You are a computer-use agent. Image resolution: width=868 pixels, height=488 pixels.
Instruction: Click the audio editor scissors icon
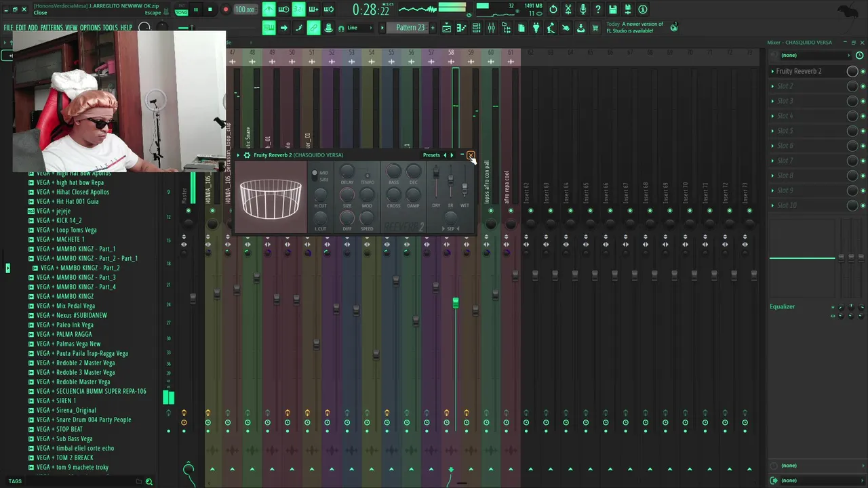pyautogui.click(x=568, y=9)
